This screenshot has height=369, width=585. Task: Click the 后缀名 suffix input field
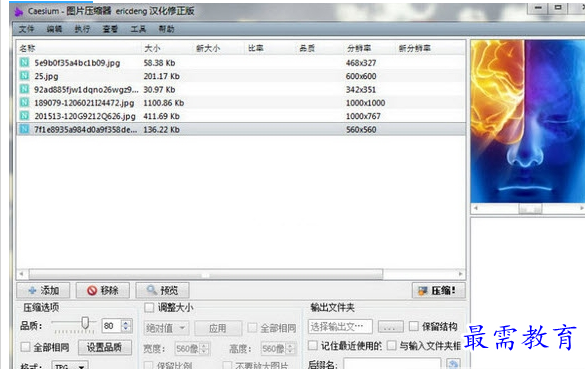(392, 364)
